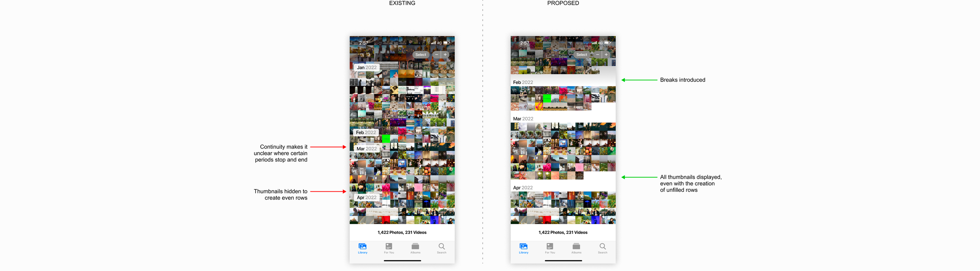Open For You tab in Existing mockup
980x271 pixels.
pos(389,248)
